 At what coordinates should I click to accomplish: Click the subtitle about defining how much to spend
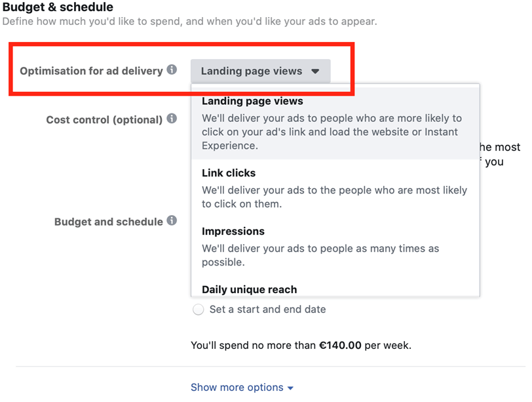(x=189, y=22)
